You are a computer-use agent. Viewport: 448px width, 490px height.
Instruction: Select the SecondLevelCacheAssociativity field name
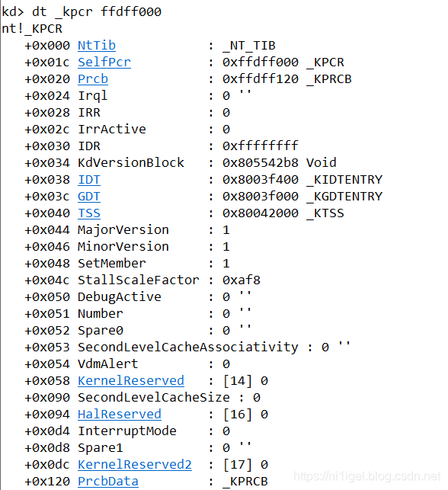187,347
